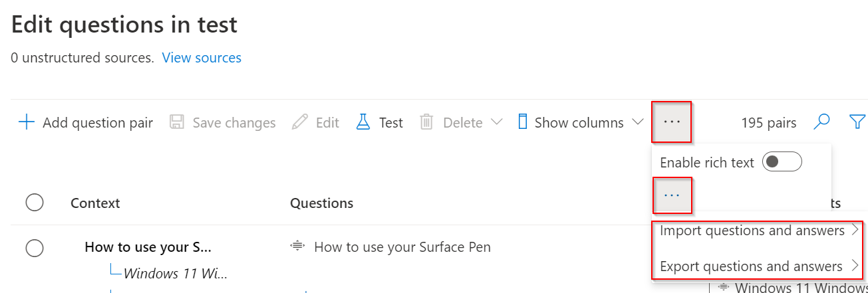Open the search magnifier icon
The height and width of the screenshot is (293, 868).
(x=822, y=122)
